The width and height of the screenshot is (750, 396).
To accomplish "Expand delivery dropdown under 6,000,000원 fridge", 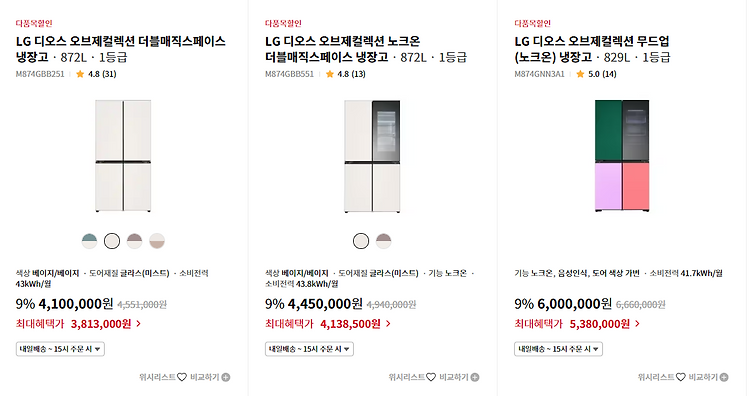I will [x=559, y=349].
